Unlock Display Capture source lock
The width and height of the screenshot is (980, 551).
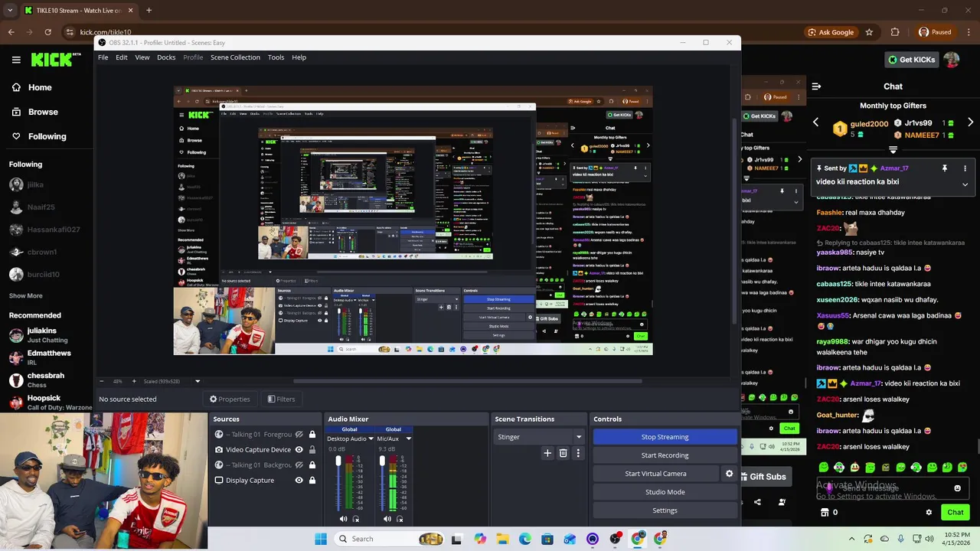tap(312, 481)
